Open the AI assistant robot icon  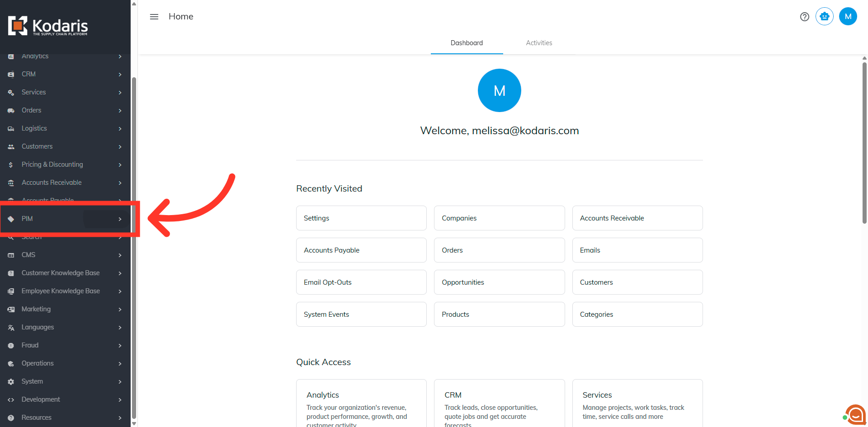pyautogui.click(x=825, y=17)
